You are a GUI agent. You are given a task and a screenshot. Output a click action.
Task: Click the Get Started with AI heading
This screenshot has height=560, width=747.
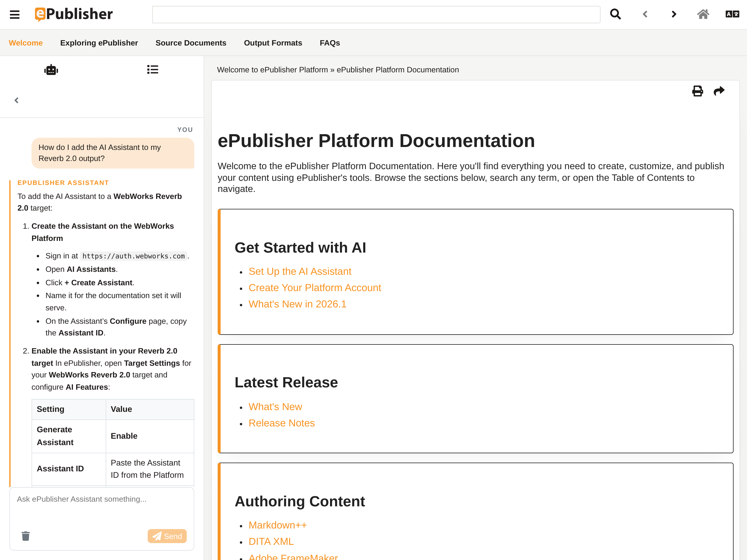pyautogui.click(x=300, y=247)
